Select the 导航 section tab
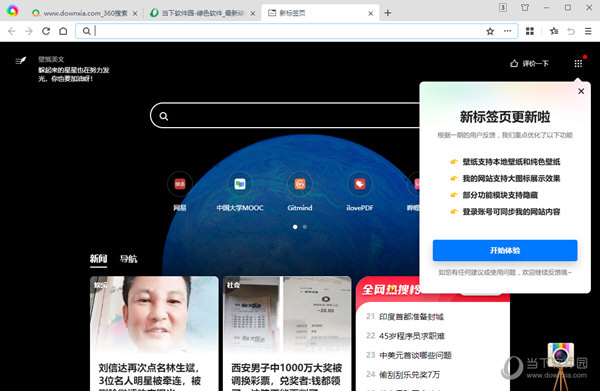The height and width of the screenshot is (391, 600). click(x=128, y=259)
